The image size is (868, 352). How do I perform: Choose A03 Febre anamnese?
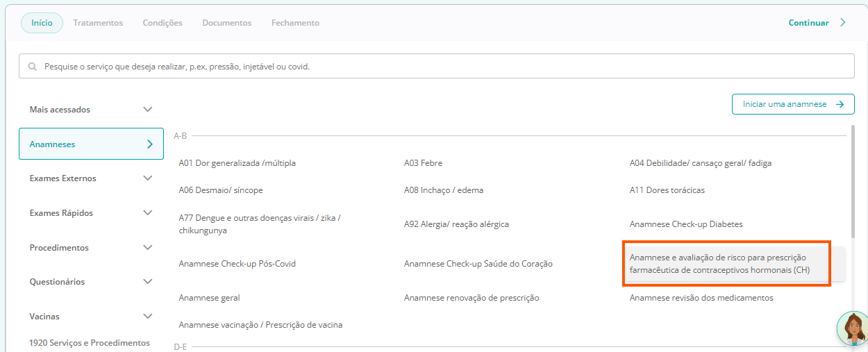(423, 163)
